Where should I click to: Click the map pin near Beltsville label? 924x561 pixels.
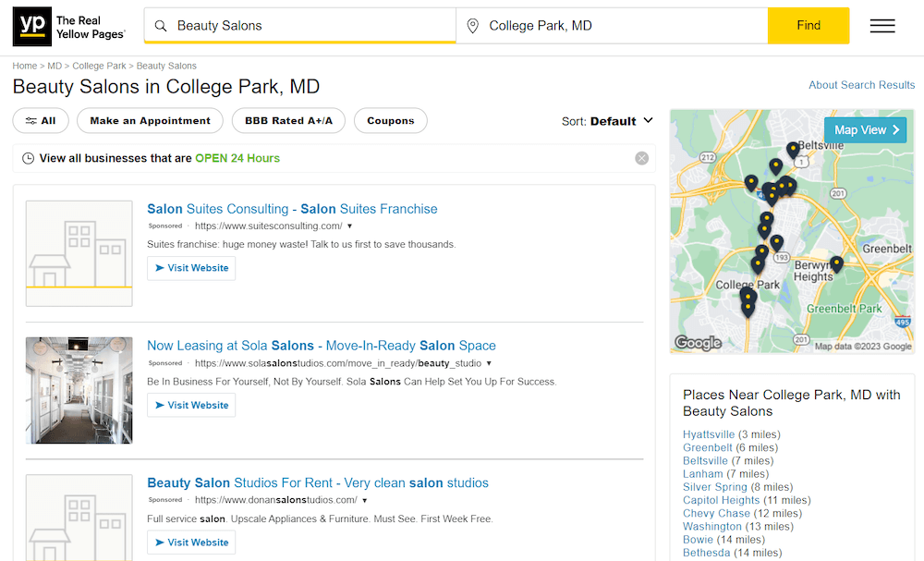(x=793, y=150)
